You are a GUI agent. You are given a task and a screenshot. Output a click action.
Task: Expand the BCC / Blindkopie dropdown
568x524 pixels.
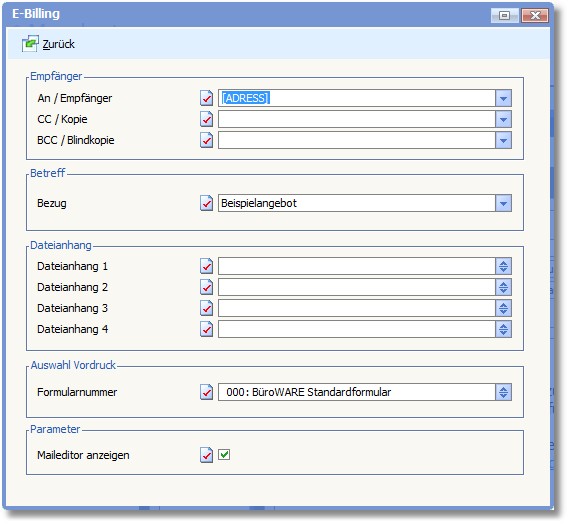point(503,140)
